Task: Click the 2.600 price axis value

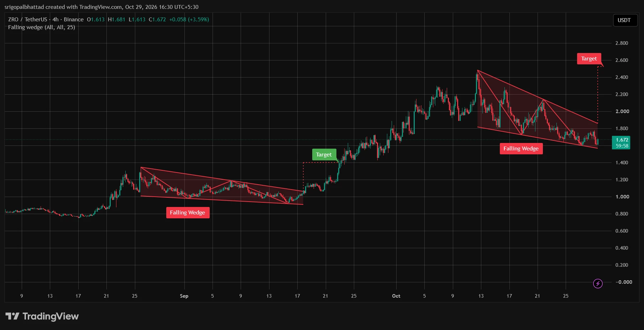Action: coord(622,60)
